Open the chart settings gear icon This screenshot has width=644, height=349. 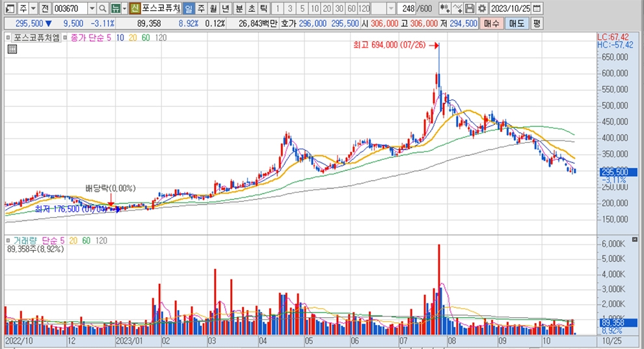point(481,8)
